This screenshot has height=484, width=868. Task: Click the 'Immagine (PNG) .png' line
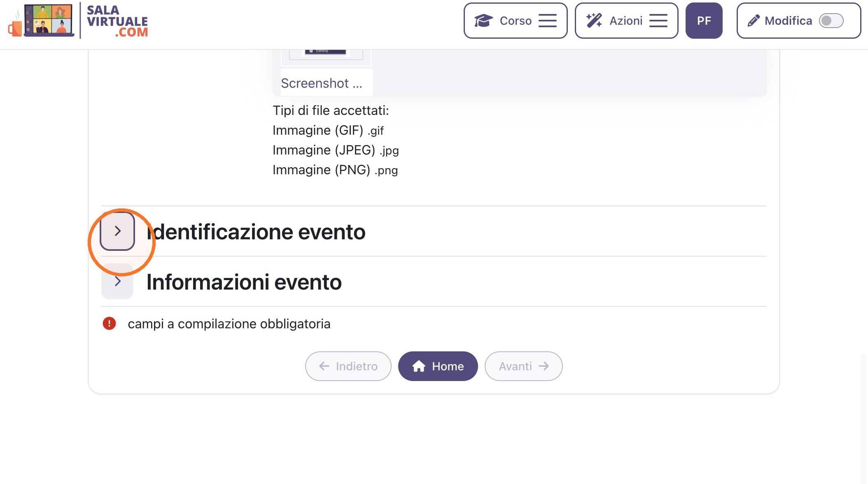335,170
